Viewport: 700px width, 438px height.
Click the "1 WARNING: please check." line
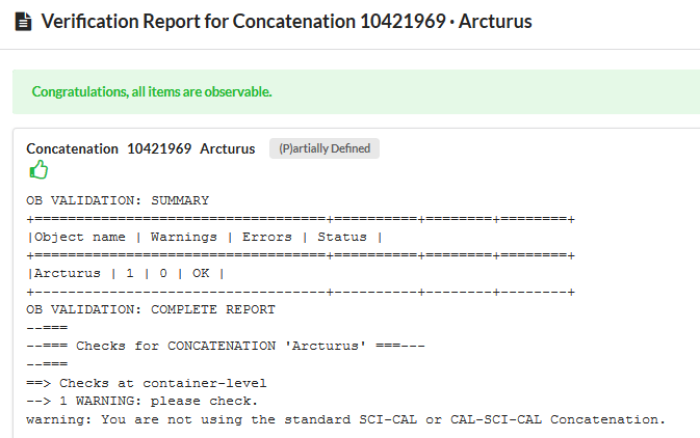click(x=159, y=401)
